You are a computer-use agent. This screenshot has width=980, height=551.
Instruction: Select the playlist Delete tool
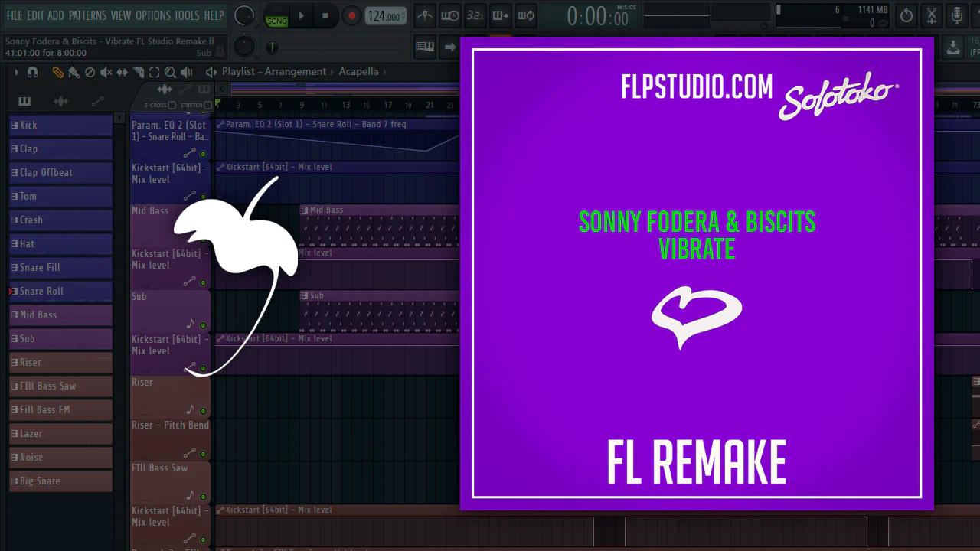(90, 72)
